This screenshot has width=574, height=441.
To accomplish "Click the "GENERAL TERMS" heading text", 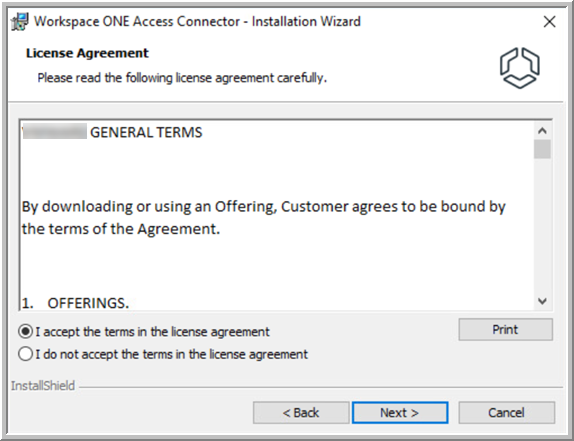I will click(x=146, y=132).
